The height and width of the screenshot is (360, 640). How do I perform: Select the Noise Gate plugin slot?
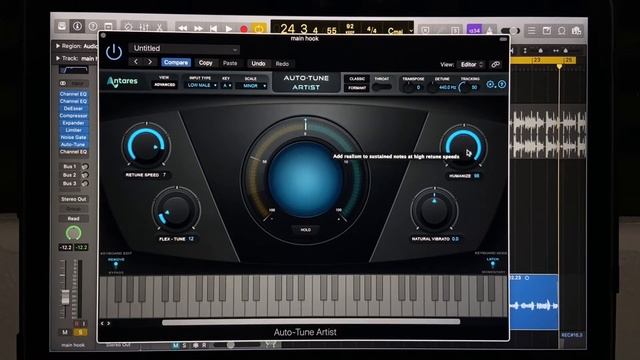click(x=73, y=138)
